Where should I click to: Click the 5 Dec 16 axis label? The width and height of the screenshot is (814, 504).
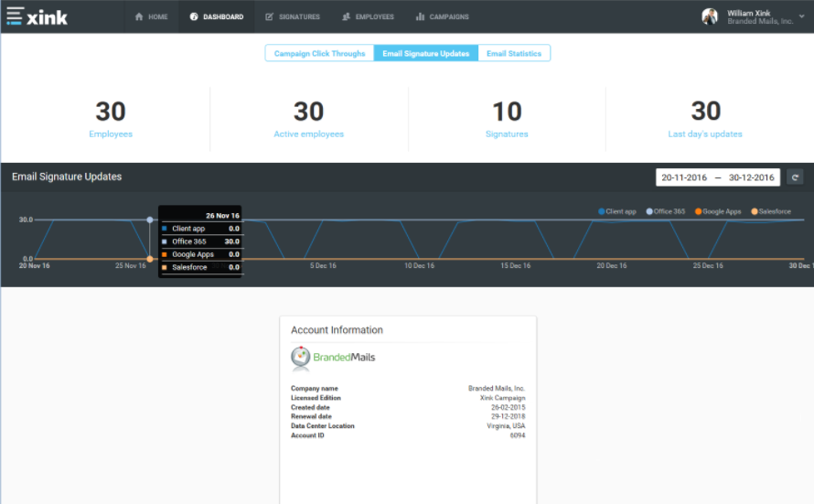[x=323, y=266]
